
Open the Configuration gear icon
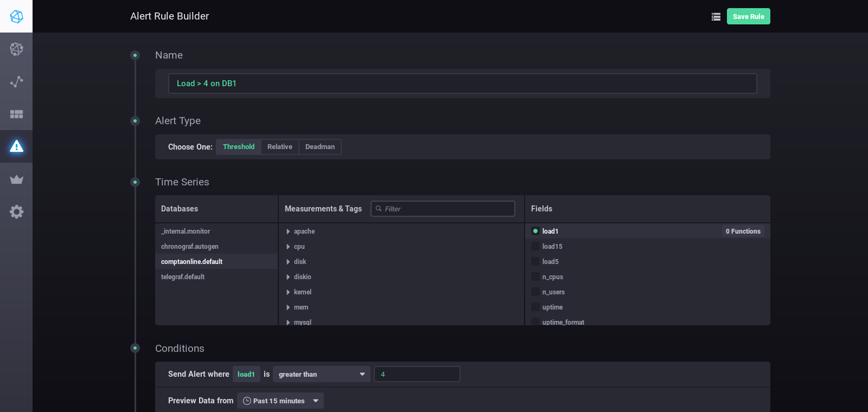click(x=16, y=212)
